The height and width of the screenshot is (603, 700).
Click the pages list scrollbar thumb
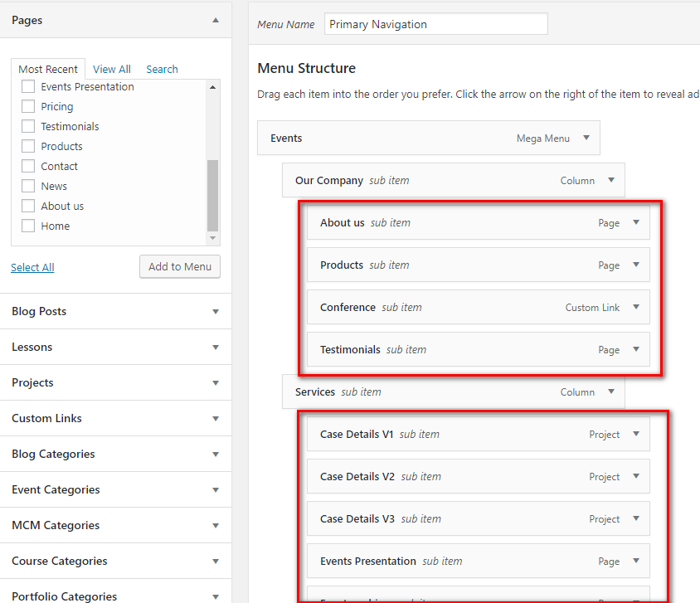click(x=213, y=195)
